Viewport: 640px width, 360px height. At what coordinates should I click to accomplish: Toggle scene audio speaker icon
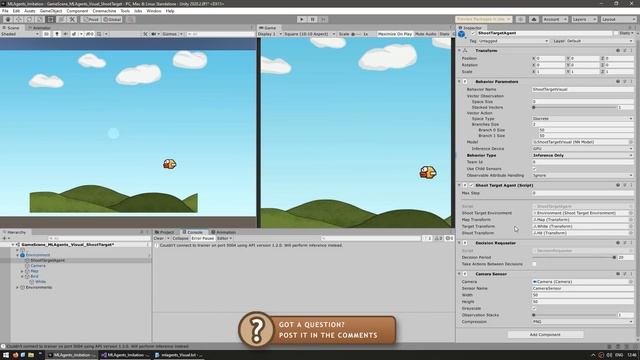65,34
